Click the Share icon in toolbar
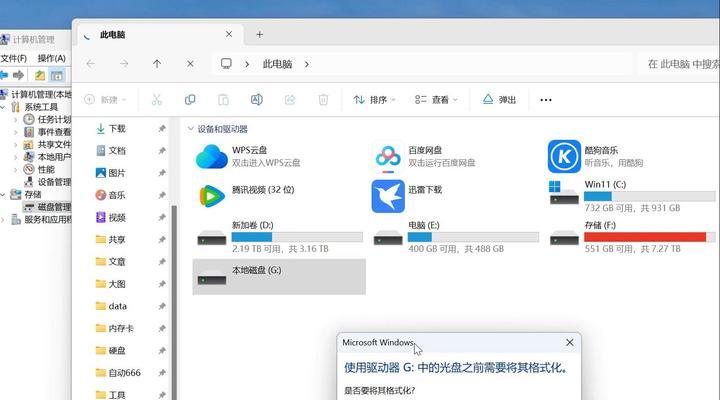Screen dimensions: 720x400 pyautogui.click(x=290, y=100)
